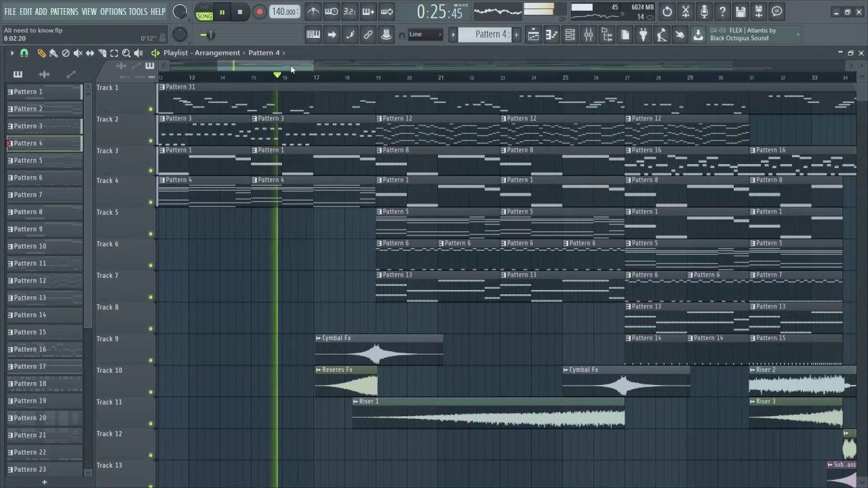The height and width of the screenshot is (488, 868).
Task: Open the Line snap selector dropdown
Action: coord(425,35)
